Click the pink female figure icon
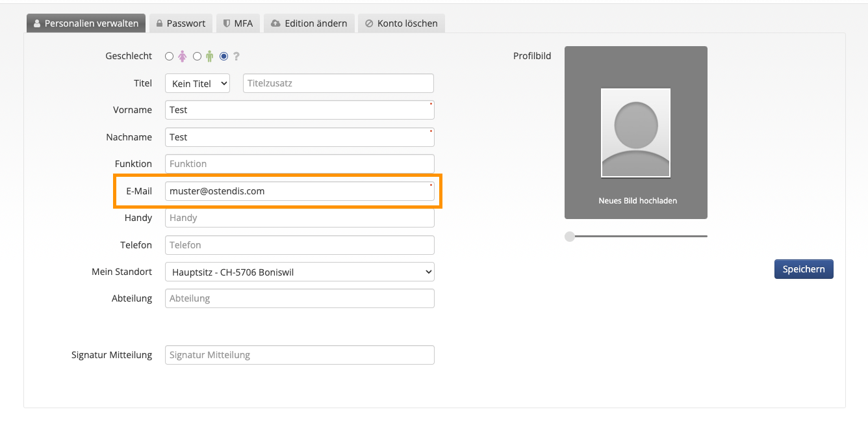Image resolution: width=868 pixels, height=429 pixels. pos(183,57)
